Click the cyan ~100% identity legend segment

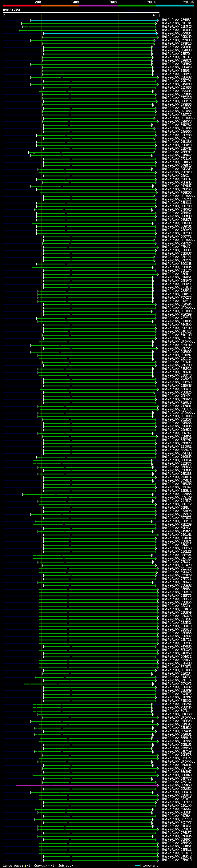click(x=175, y=6)
